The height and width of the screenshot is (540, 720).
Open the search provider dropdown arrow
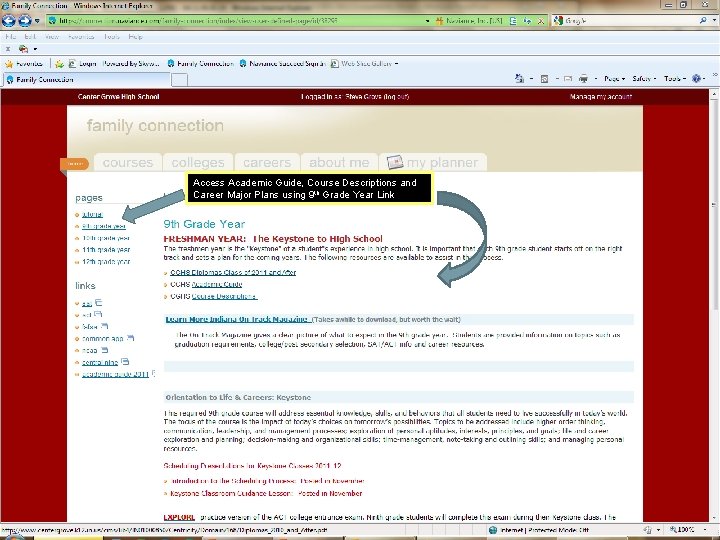point(714,21)
